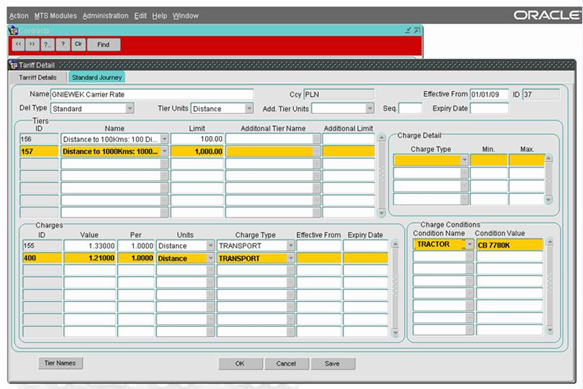
Task: Switch to the Tarriff Details tab
Action: click(x=38, y=77)
